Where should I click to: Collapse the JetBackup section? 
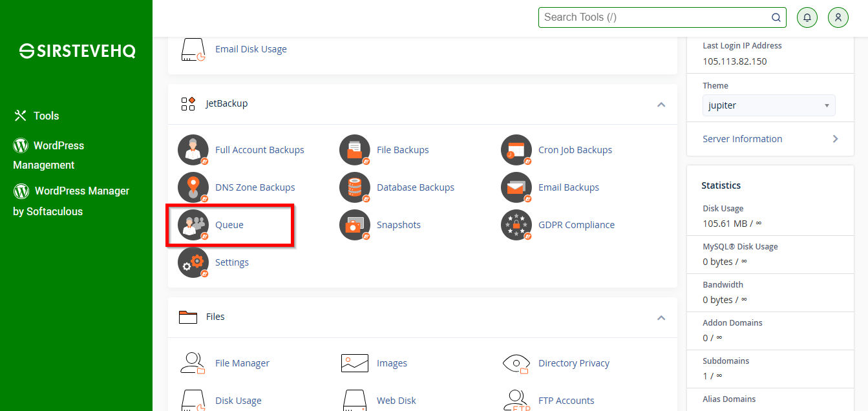[x=661, y=104]
